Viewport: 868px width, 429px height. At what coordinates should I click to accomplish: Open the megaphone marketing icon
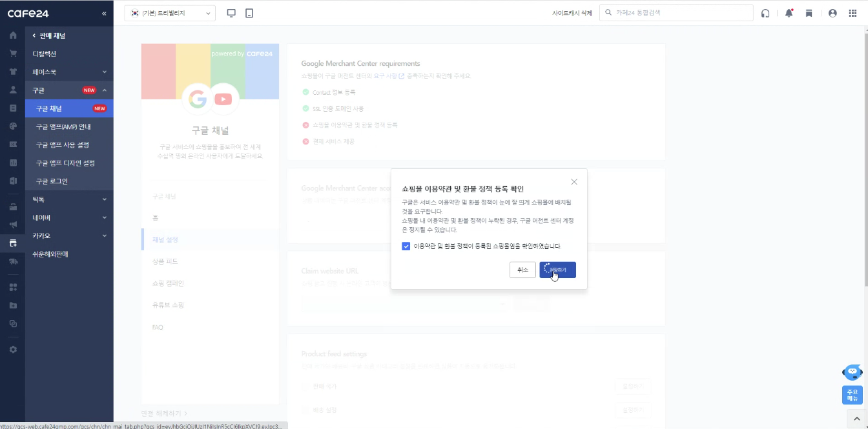tap(13, 225)
